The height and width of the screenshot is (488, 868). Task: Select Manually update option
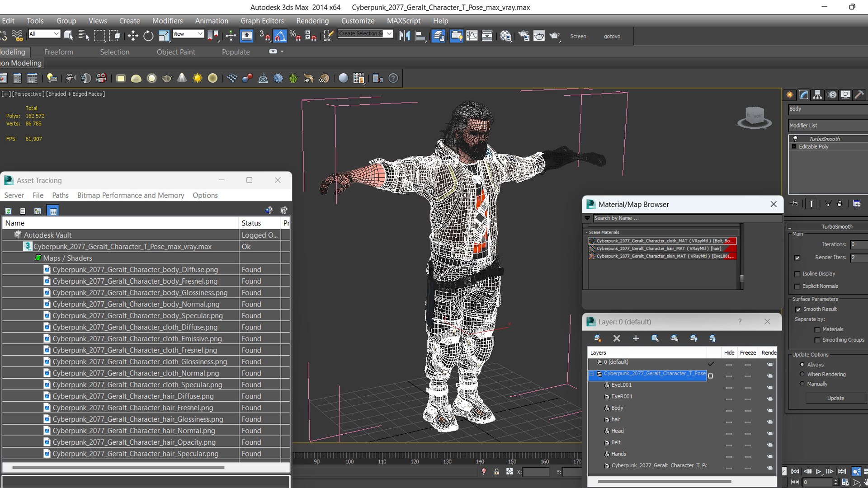tap(802, 384)
